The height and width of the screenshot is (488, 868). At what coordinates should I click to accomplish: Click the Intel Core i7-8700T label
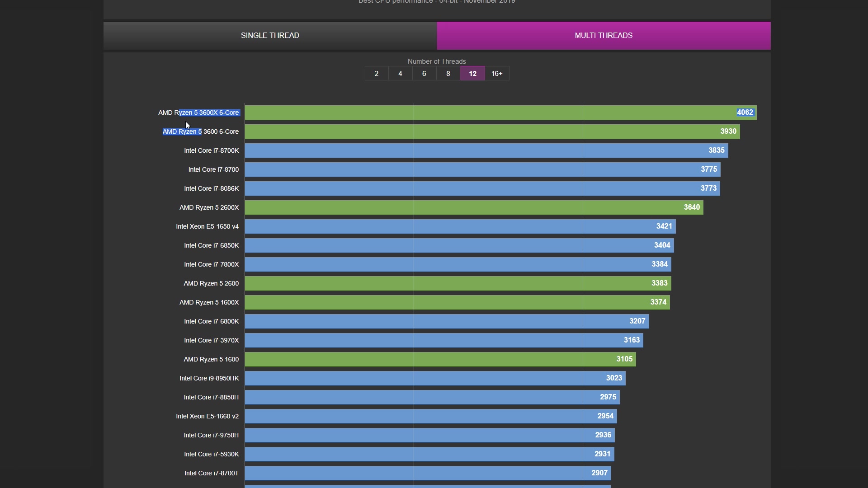[211, 473]
